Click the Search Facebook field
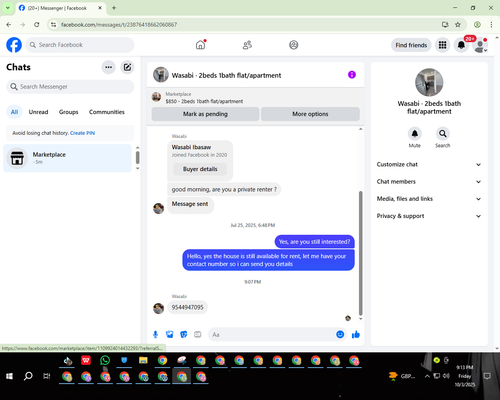The height and width of the screenshot is (400, 500). 80,45
